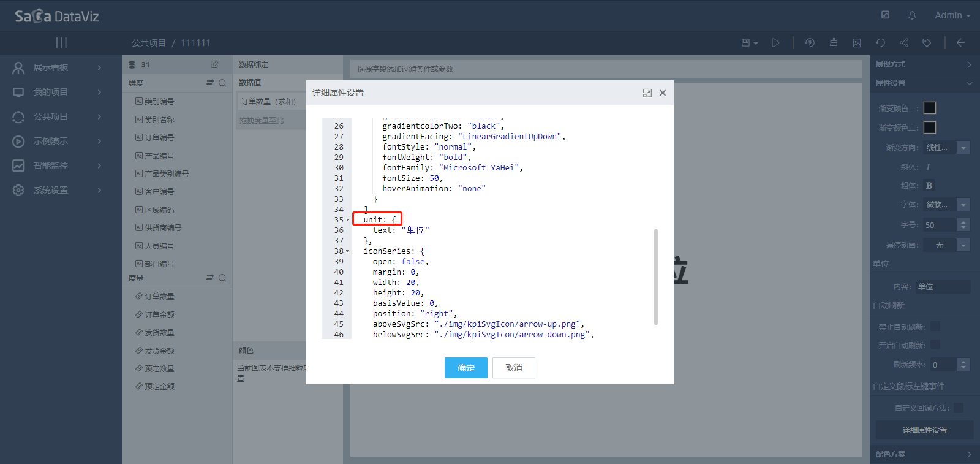Viewport: 980px width, 464px height.
Task: Click the line 36 unit text "单位"
Action: [415, 230]
